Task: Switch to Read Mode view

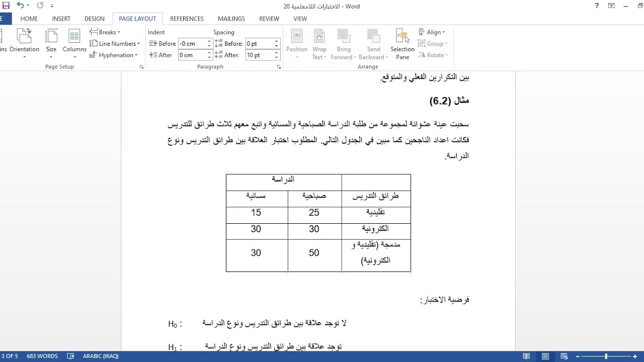Action: point(526,356)
